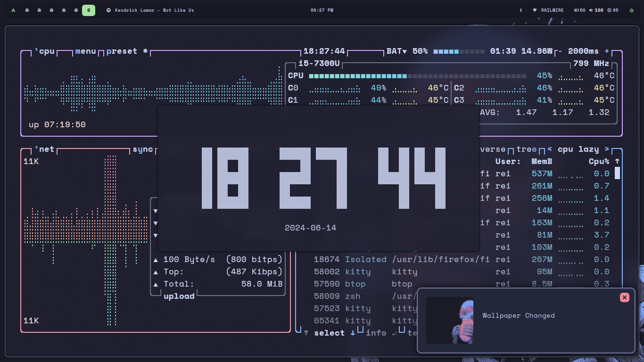Switch to the active Pacman workspace

pyautogui.click(x=89, y=10)
